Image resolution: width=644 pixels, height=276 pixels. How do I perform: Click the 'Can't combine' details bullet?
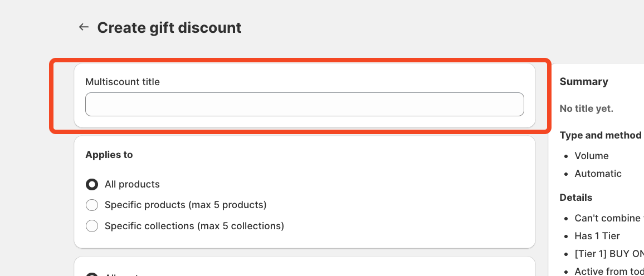point(608,218)
